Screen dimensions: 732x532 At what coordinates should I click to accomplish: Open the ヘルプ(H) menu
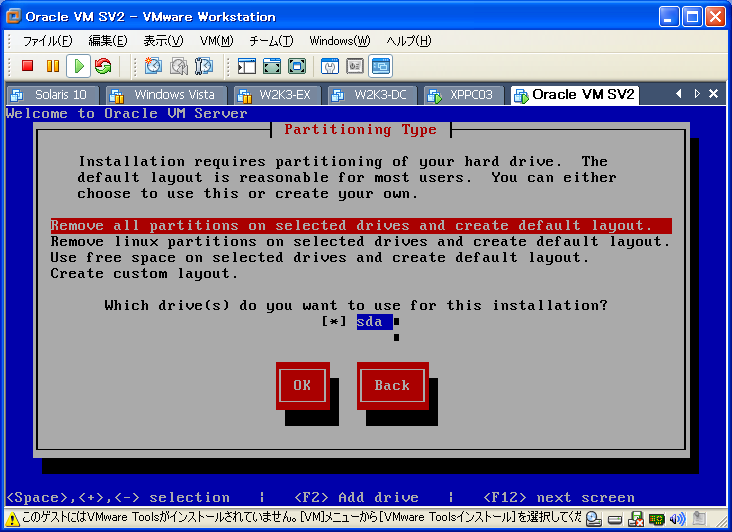pos(408,41)
